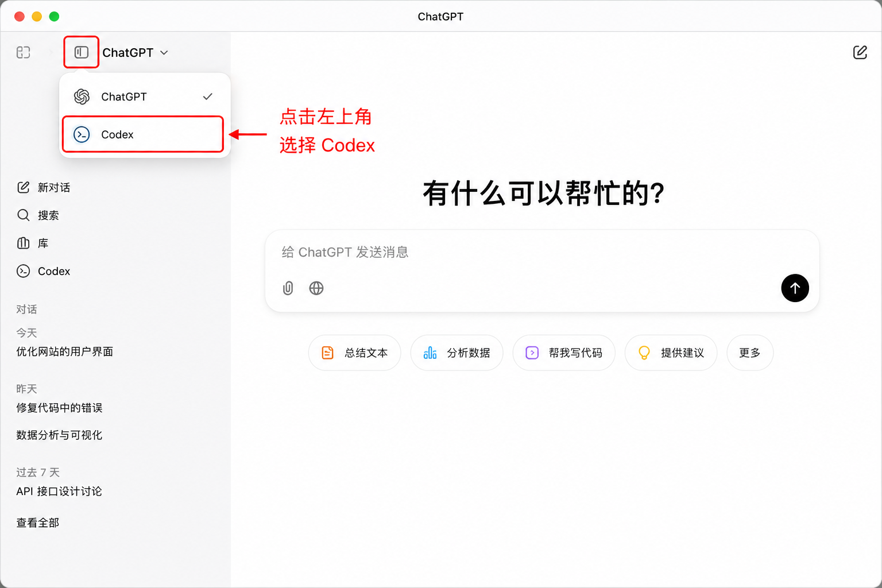Minimize the window with the yellow button
Viewport: 882px width, 588px height.
[37, 17]
